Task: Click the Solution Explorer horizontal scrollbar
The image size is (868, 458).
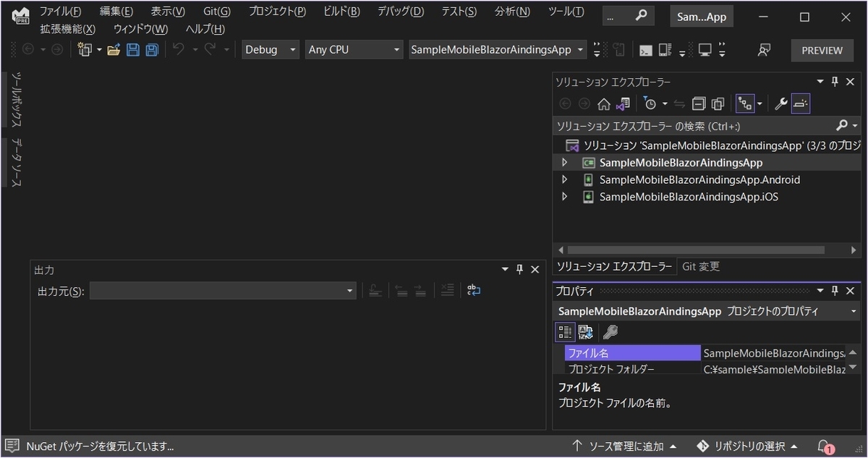Action: click(x=694, y=250)
